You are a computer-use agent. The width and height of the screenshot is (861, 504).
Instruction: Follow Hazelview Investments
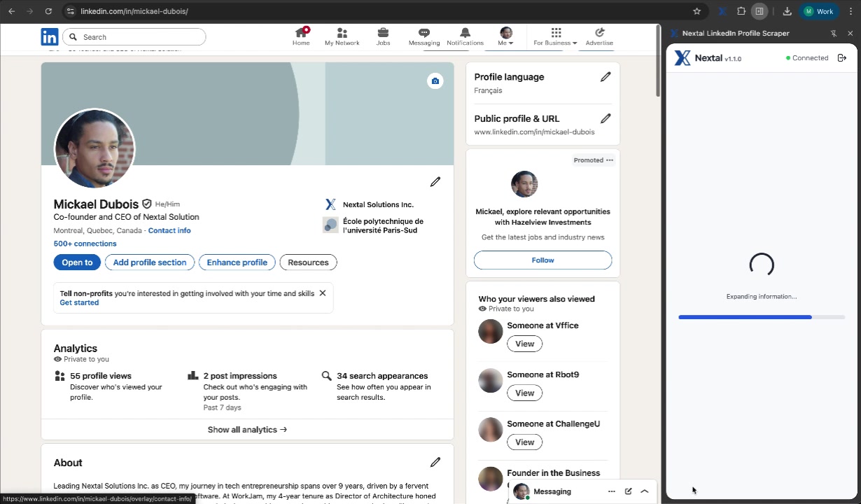[542, 260]
